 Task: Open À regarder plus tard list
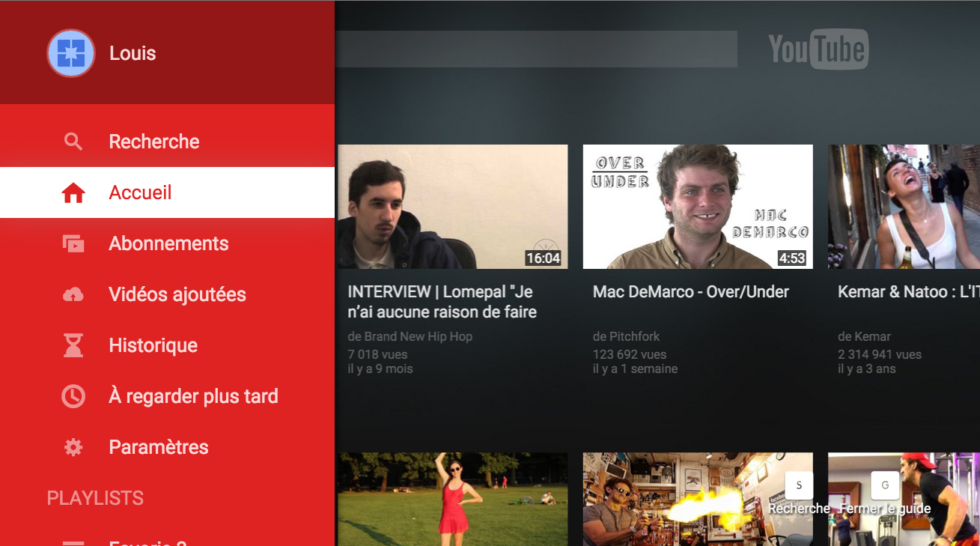[x=193, y=396]
